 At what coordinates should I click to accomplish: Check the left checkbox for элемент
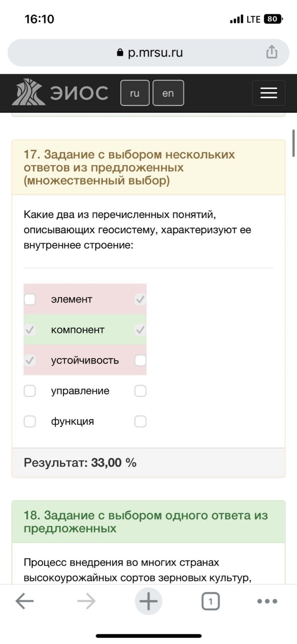[x=30, y=299]
